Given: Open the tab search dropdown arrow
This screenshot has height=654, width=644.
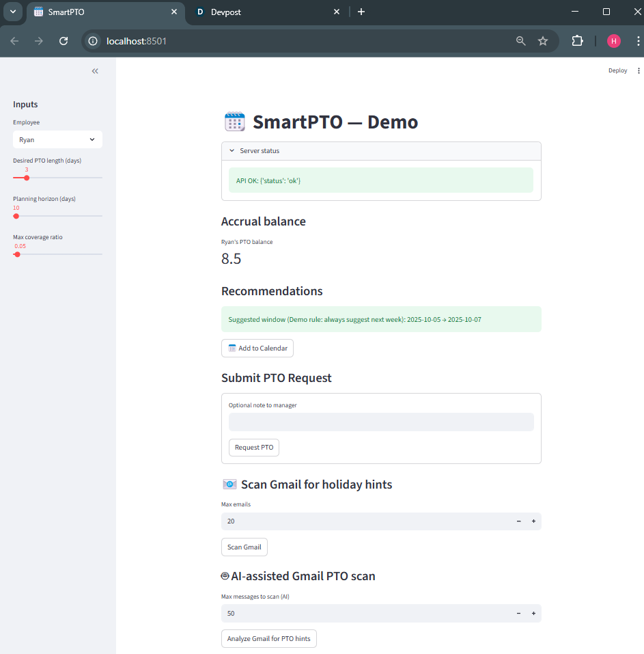Looking at the screenshot, I should (13, 12).
